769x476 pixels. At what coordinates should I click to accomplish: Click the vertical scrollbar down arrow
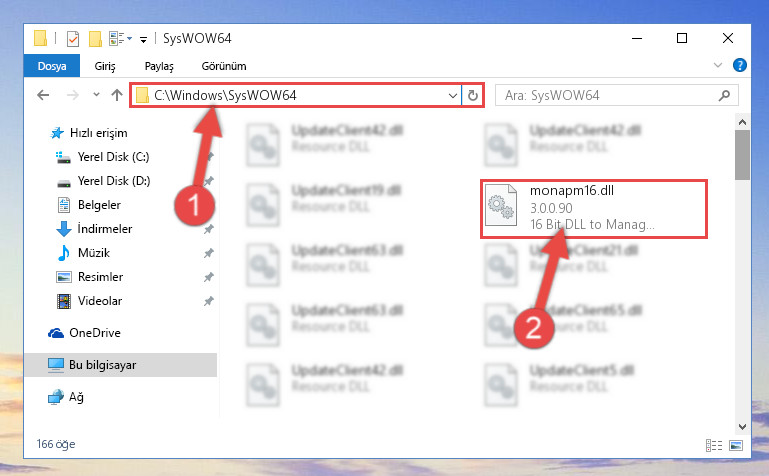[742, 427]
